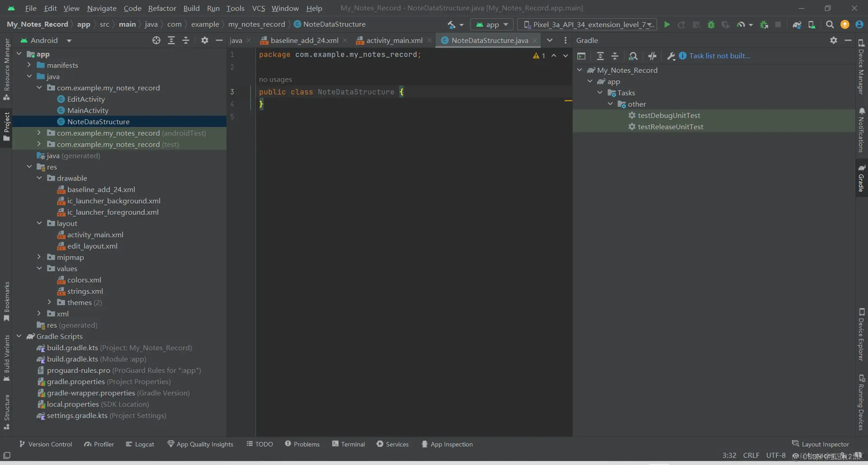Click the Profile app gauge icon
Image resolution: width=868 pixels, height=465 pixels.
click(741, 24)
